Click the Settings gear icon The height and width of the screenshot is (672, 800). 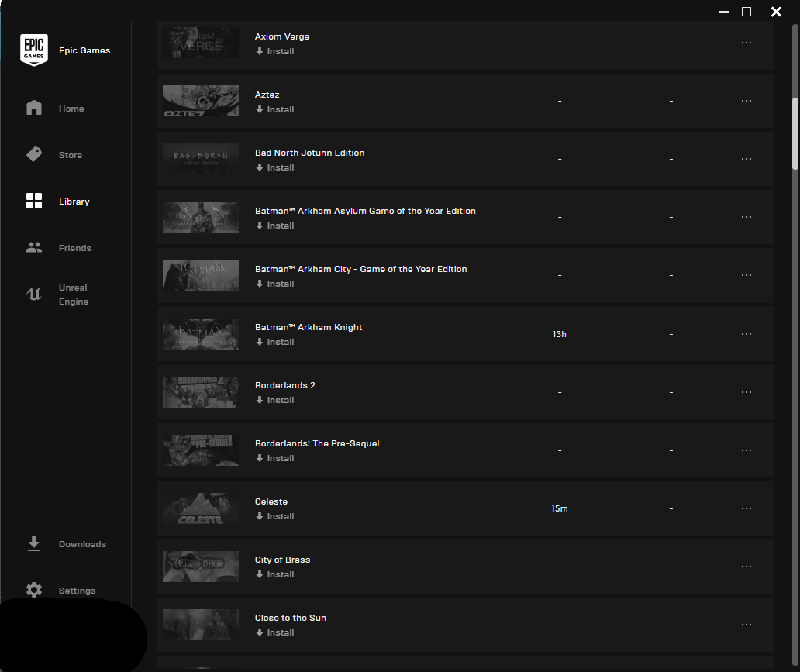tap(34, 591)
